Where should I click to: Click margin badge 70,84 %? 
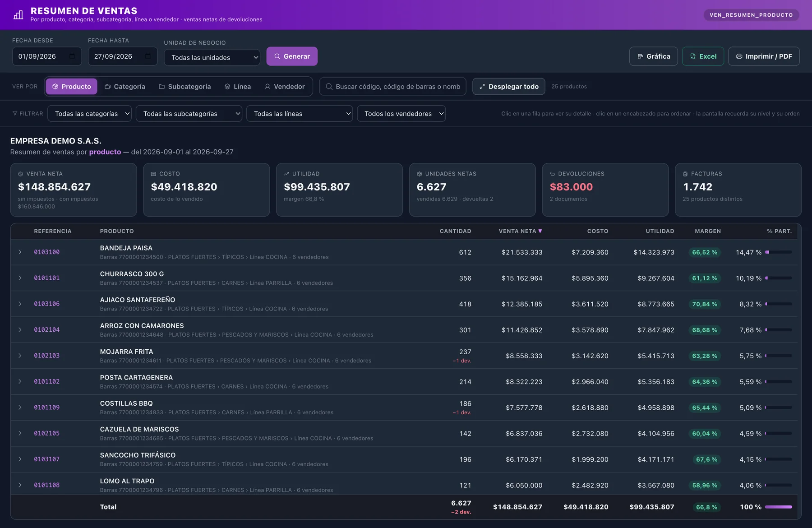[x=705, y=304]
